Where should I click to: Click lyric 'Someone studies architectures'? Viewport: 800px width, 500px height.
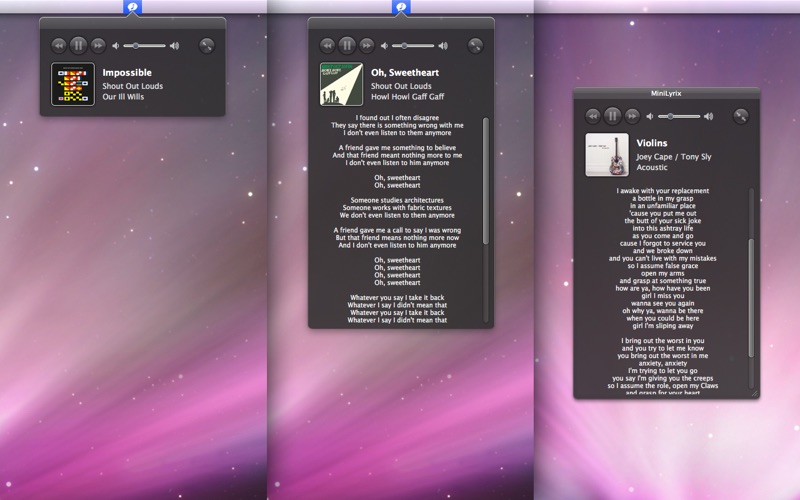point(397,201)
